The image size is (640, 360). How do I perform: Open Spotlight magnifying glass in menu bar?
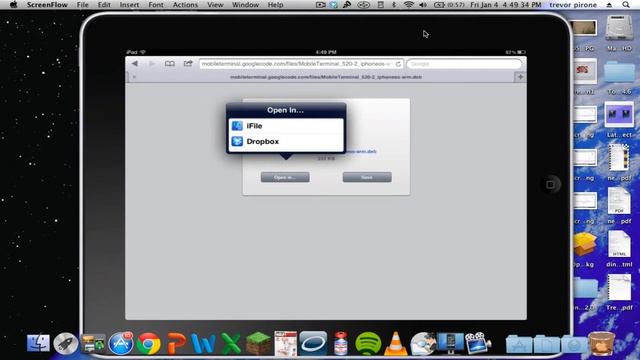626,5
